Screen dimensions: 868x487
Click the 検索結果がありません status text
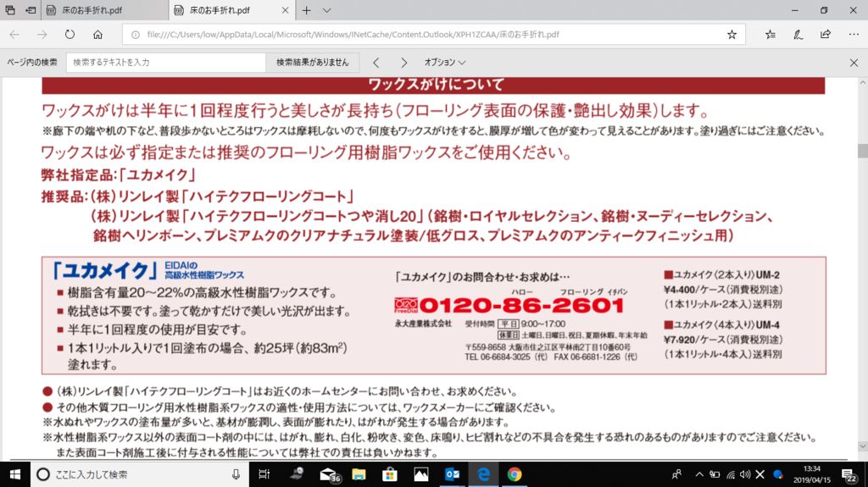[x=313, y=63]
